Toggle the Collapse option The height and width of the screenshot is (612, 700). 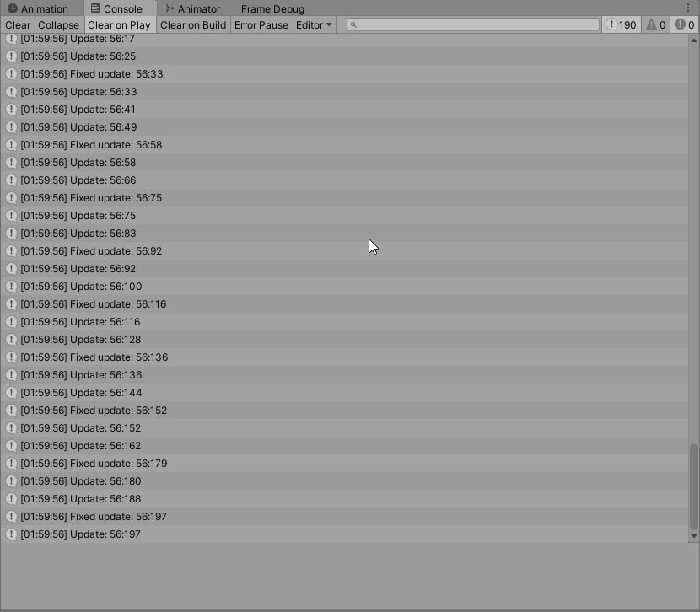(58, 25)
